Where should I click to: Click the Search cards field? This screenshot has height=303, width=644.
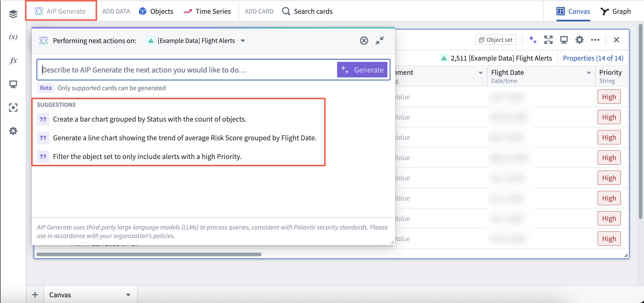coord(307,11)
